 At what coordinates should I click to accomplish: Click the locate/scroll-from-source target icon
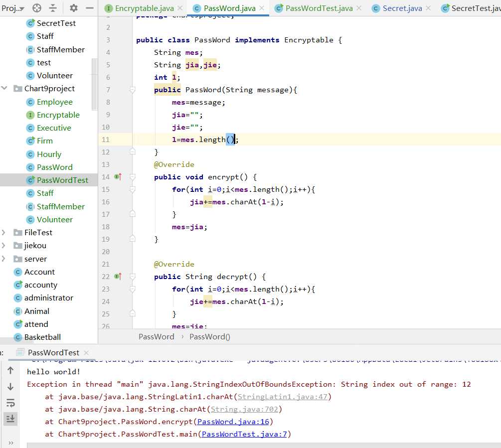pos(37,7)
